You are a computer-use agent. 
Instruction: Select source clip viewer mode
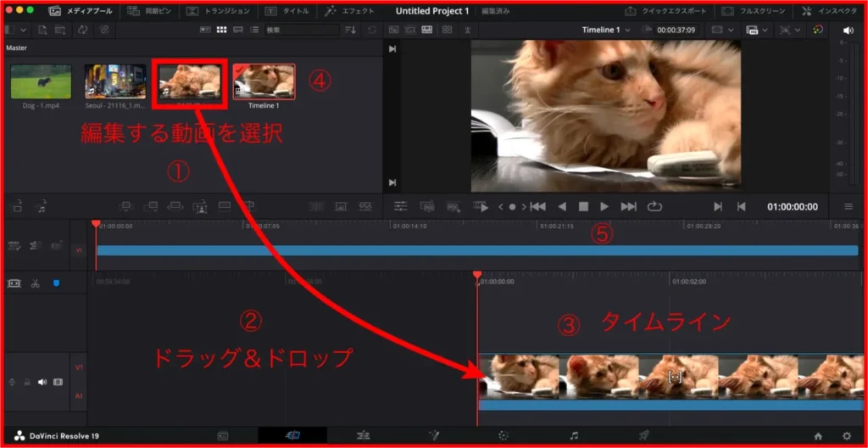tap(393, 30)
